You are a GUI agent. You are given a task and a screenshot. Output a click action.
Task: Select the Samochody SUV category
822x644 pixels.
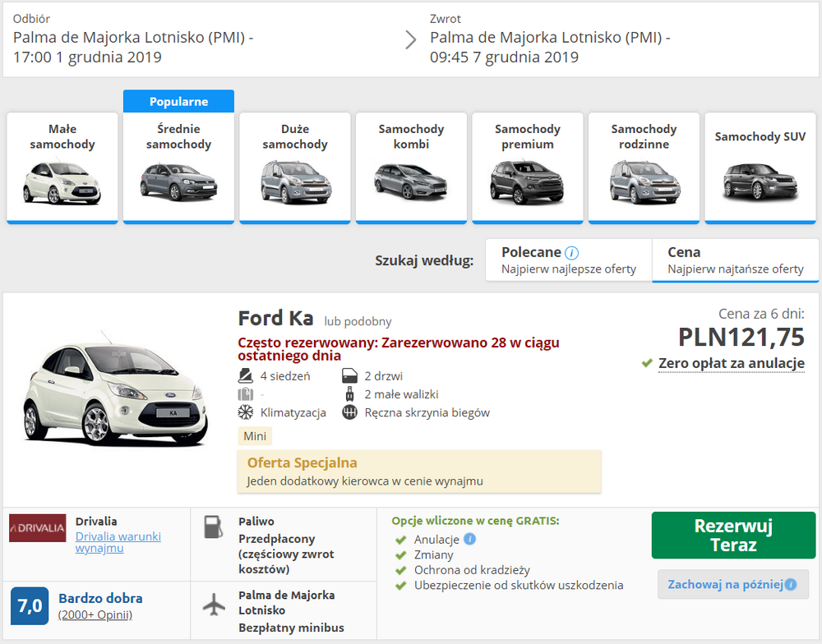760,167
